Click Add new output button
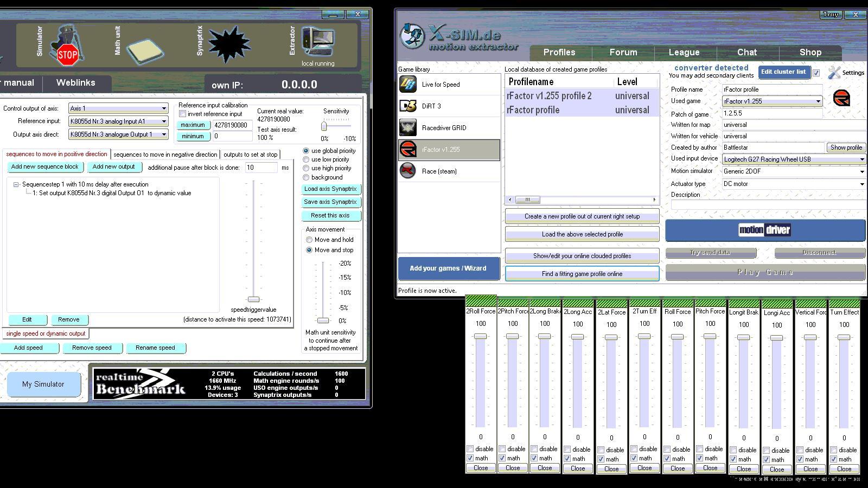This screenshot has width=868, height=488. pos(113,167)
